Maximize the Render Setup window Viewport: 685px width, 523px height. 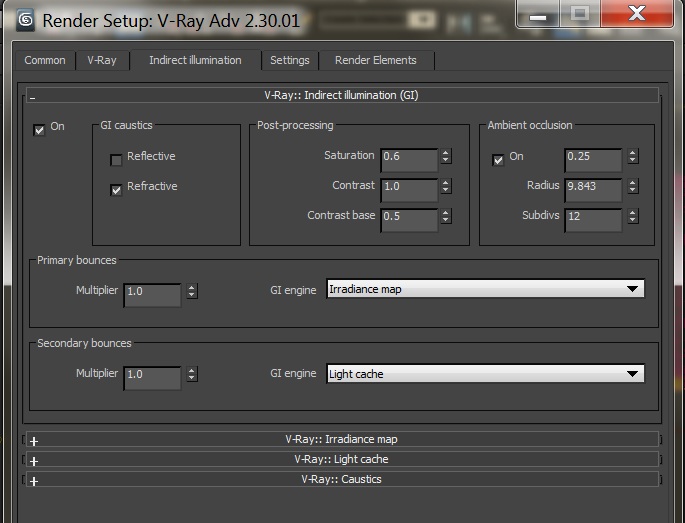(x=580, y=14)
